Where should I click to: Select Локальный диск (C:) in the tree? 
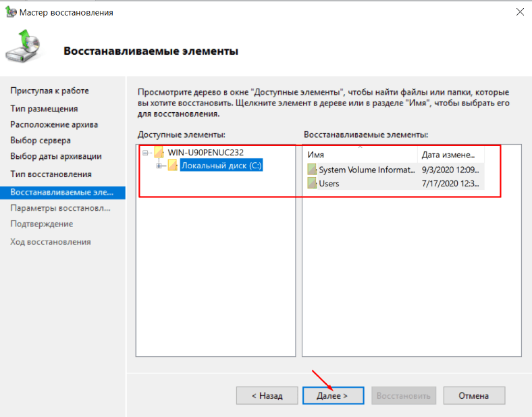point(221,166)
